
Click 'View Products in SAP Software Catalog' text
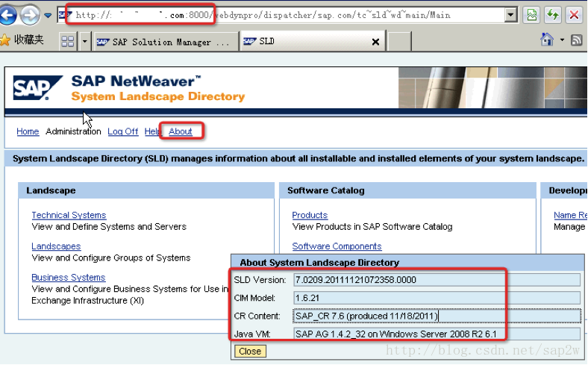coord(372,227)
